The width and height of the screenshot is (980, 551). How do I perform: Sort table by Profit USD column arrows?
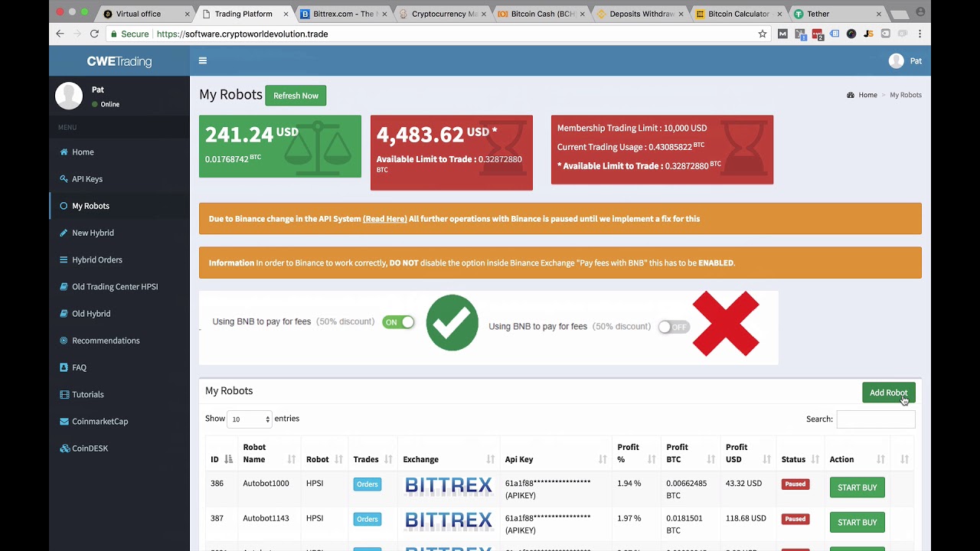(767, 459)
